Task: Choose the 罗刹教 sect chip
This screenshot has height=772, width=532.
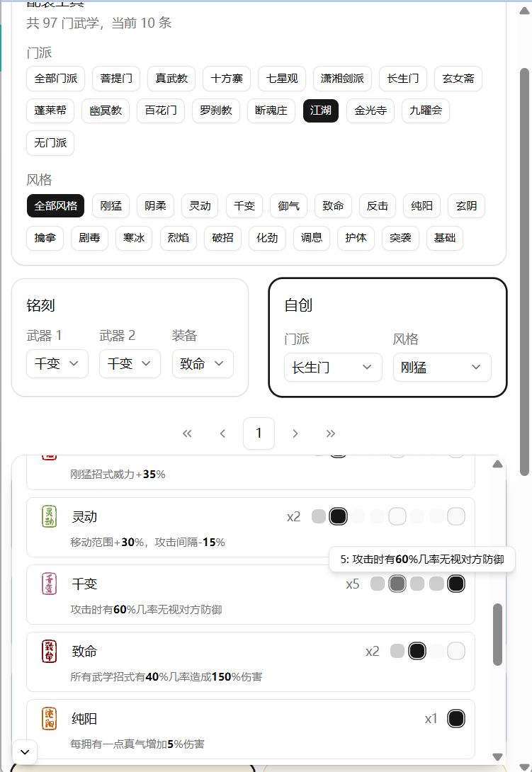Action: (x=216, y=110)
